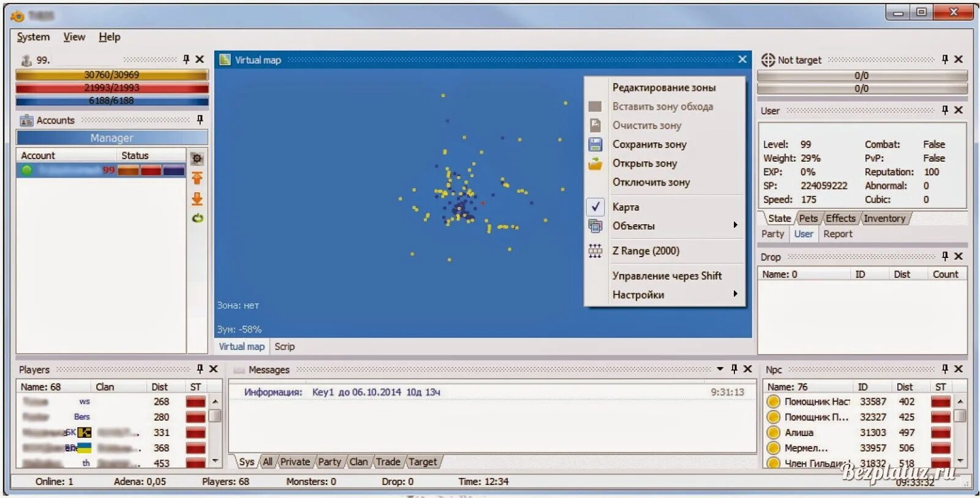
Task: Click the Manager button
Action: pos(112,138)
